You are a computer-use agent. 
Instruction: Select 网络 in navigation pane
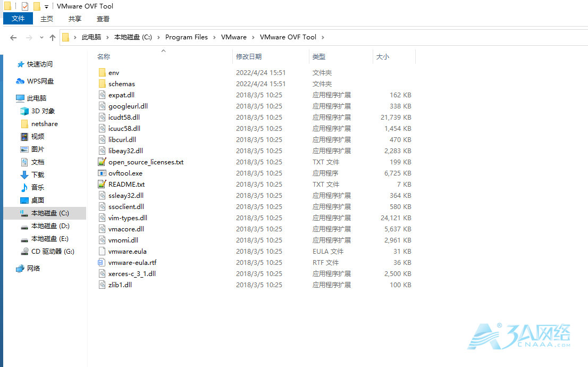click(33, 268)
